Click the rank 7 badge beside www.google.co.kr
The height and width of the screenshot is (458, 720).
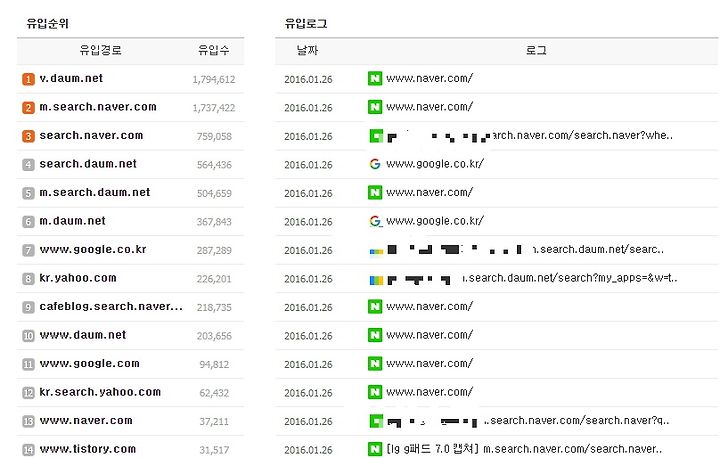(28, 250)
